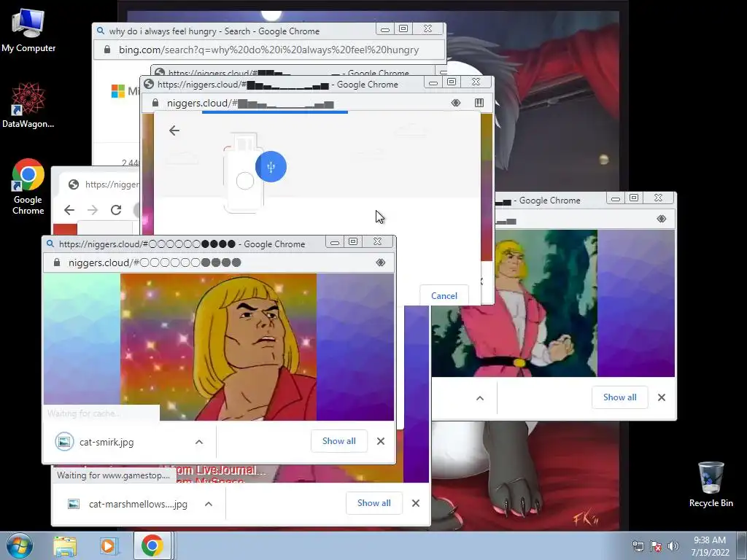Click Show all in the cat-smirk.jpg download bar

338,441
